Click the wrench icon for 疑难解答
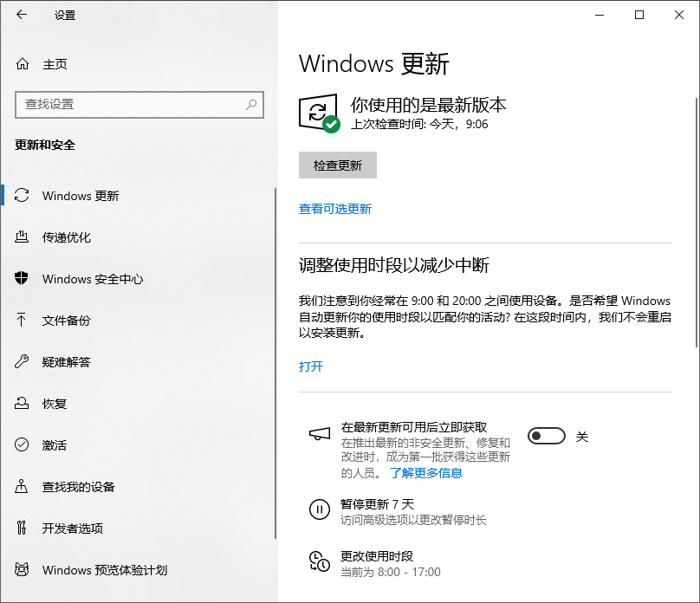 22,361
